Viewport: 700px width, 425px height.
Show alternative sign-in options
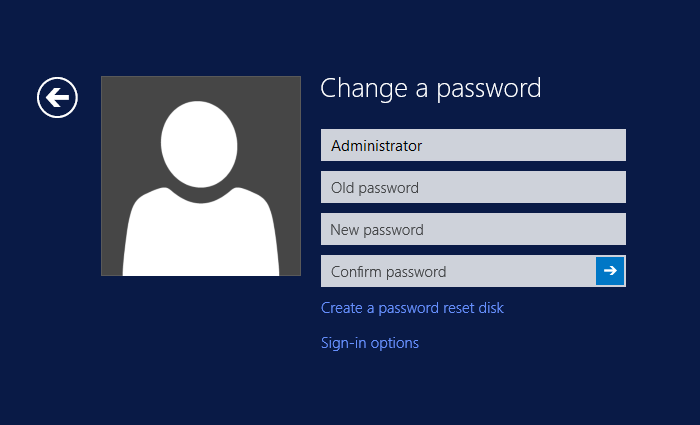point(370,343)
